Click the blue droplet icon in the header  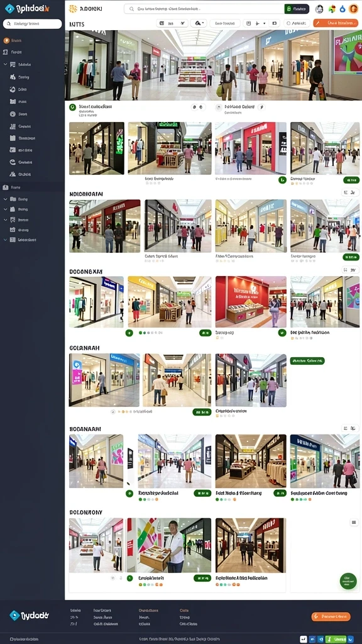(343, 9)
